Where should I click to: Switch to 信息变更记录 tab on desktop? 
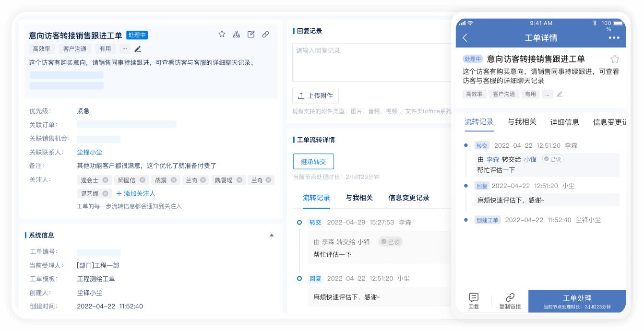[x=409, y=198]
